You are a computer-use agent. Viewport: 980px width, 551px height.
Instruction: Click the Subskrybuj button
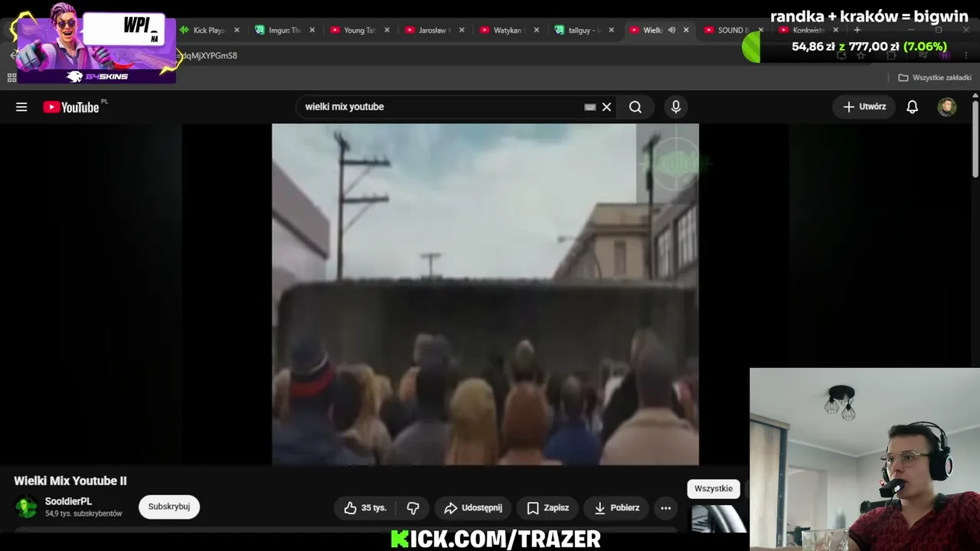coord(169,507)
